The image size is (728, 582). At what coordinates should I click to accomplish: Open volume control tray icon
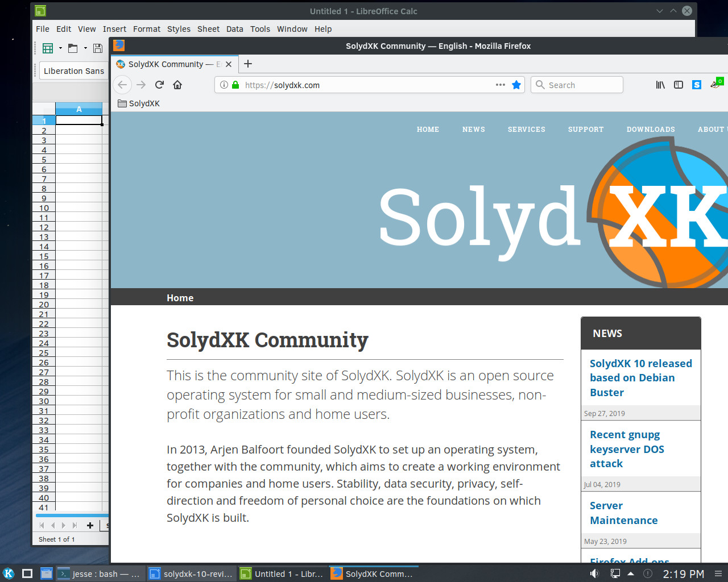pyautogui.click(x=594, y=574)
